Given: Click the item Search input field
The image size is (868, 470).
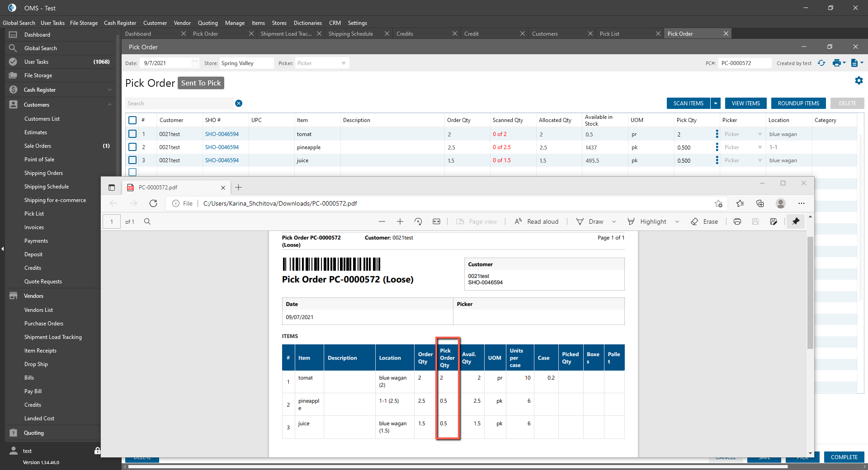Looking at the screenshot, I should pyautogui.click(x=179, y=103).
